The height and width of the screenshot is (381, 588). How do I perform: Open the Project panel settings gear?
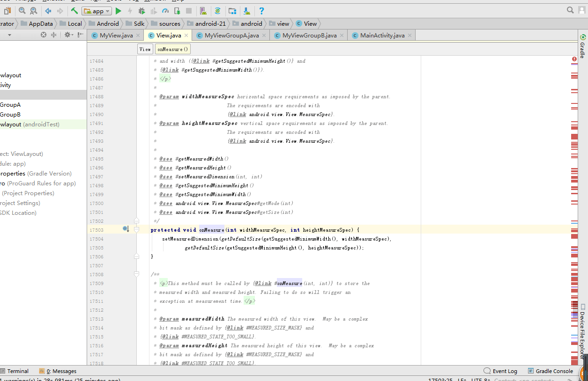pyautogui.click(x=67, y=34)
